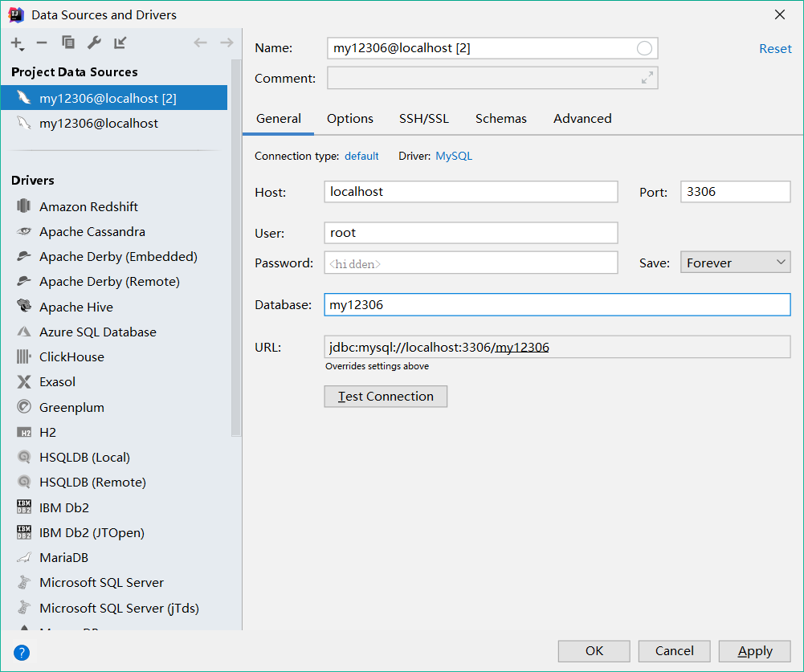Select ClickHouse driver icon

point(23,356)
